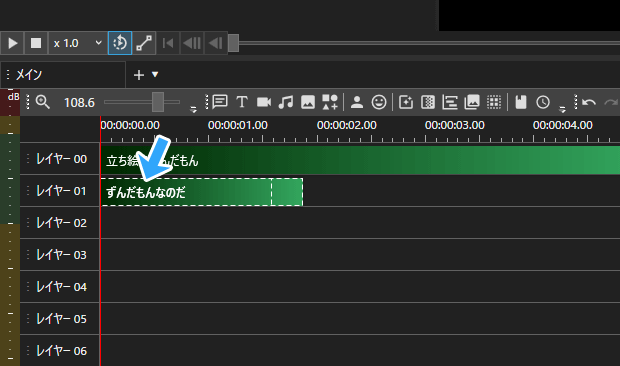Add a video item with camera icon
Image resolution: width=620 pixels, height=366 pixels.
[264, 102]
